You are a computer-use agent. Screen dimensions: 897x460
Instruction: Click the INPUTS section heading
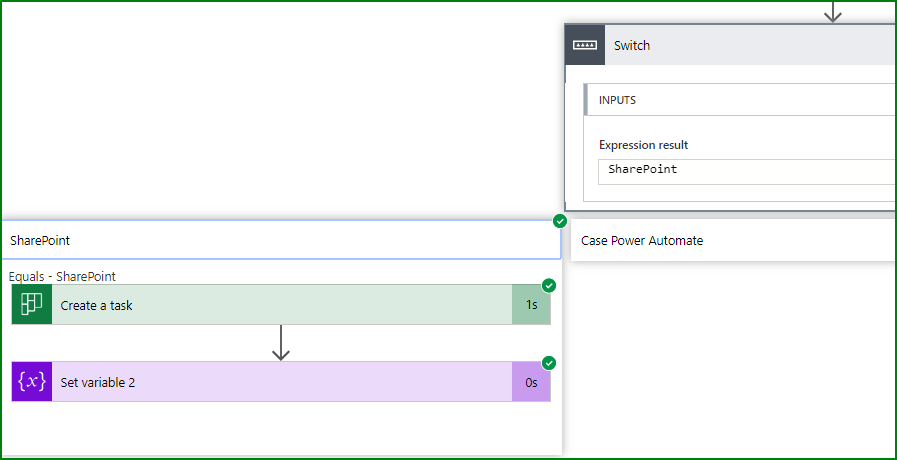pyautogui.click(x=617, y=100)
